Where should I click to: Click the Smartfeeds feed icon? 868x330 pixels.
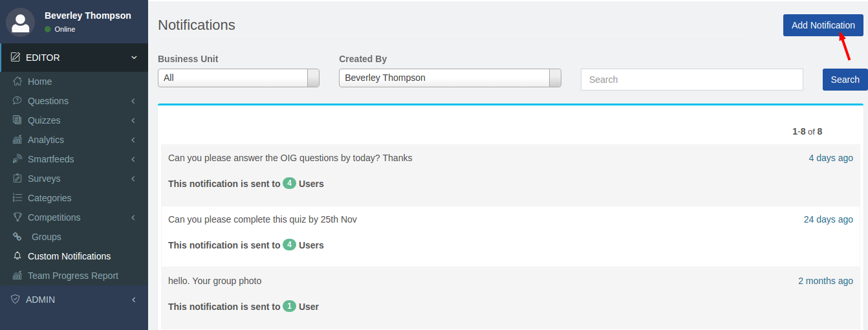17,159
